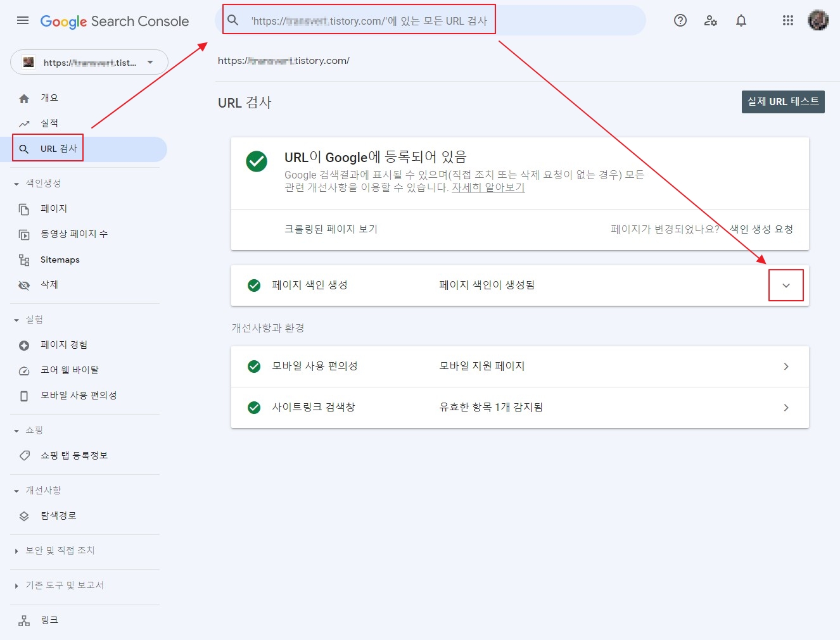Open the Google apps grid

(x=788, y=20)
